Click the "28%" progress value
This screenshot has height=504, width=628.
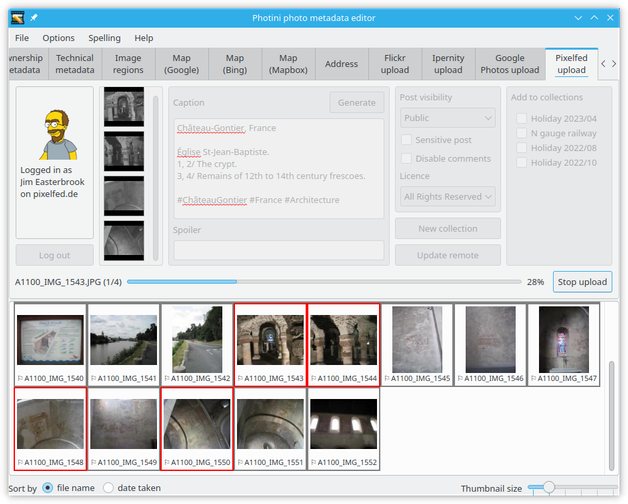click(535, 282)
